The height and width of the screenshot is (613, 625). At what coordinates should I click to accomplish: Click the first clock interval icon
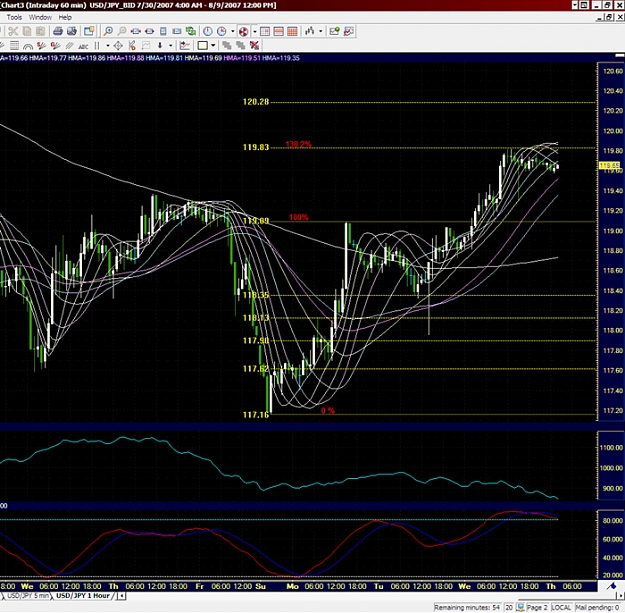208,31
